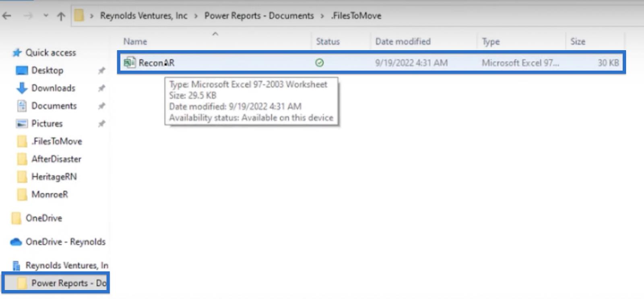
Task: Open OneDrive - Reynolds in navigation pane
Action: click(66, 242)
